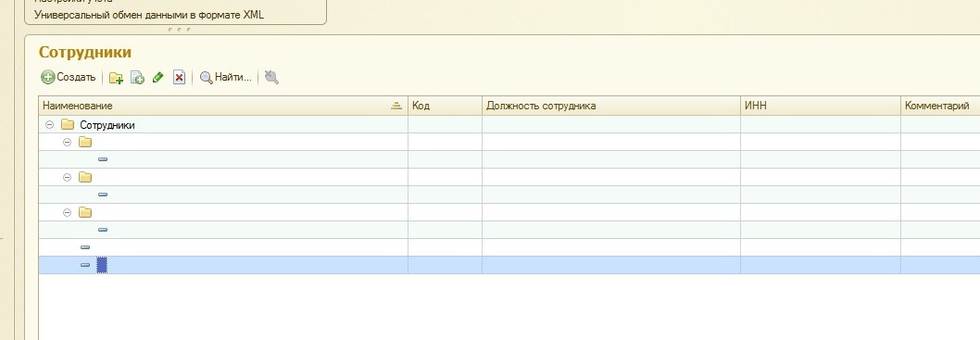Click the green Создать plus icon
Viewport: 980px width, 340px height.
47,78
